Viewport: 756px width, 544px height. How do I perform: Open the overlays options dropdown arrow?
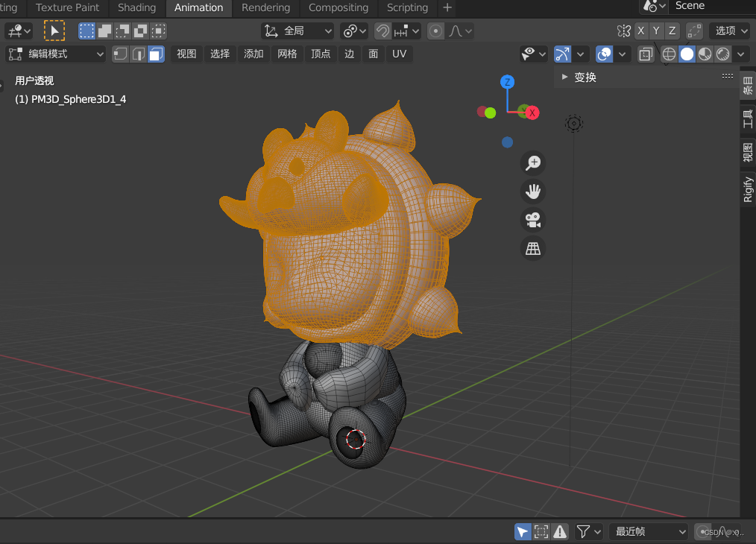tap(623, 54)
